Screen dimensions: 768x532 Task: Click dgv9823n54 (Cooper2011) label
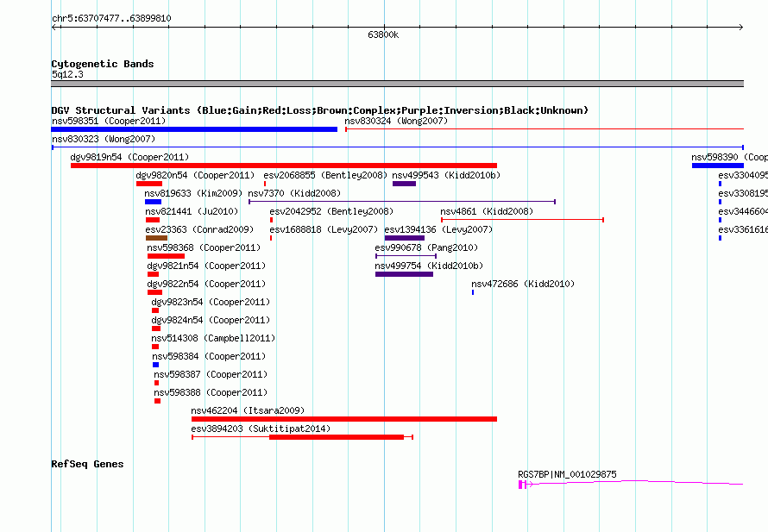coord(211,302)
